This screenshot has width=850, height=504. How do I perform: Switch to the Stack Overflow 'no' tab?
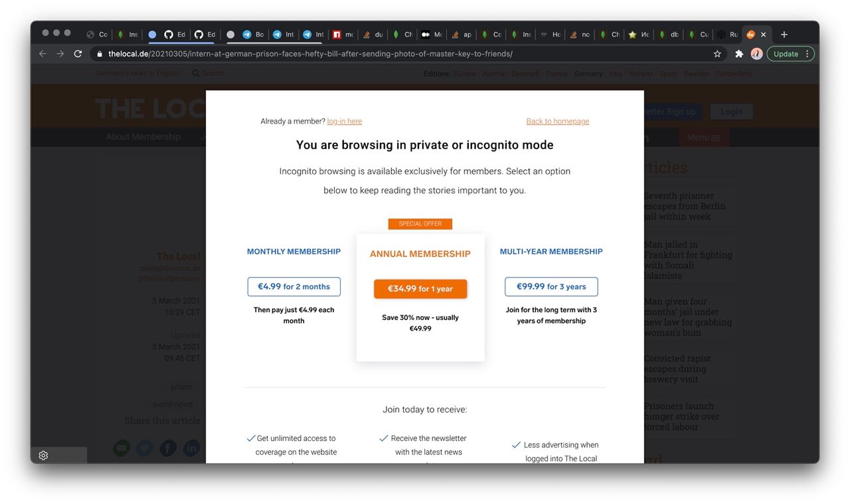click(x=580, y=35)
